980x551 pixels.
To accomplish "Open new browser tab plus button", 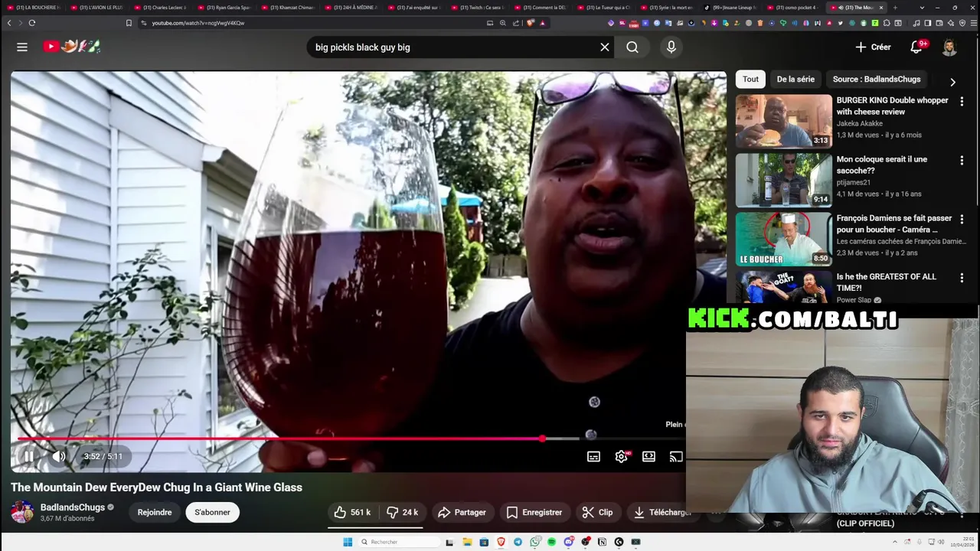I will [x=895, y=8].
